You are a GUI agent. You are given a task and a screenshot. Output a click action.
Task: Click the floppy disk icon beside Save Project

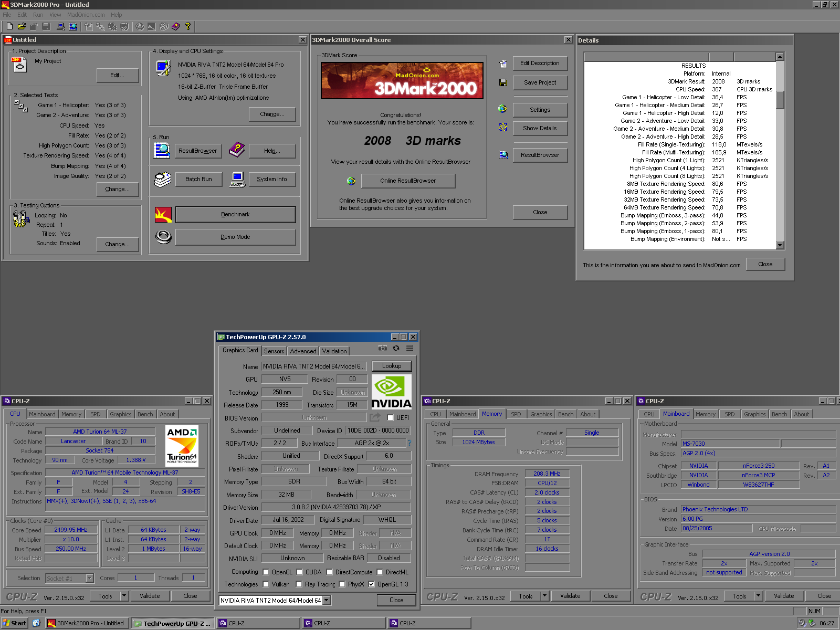[503, 82]
